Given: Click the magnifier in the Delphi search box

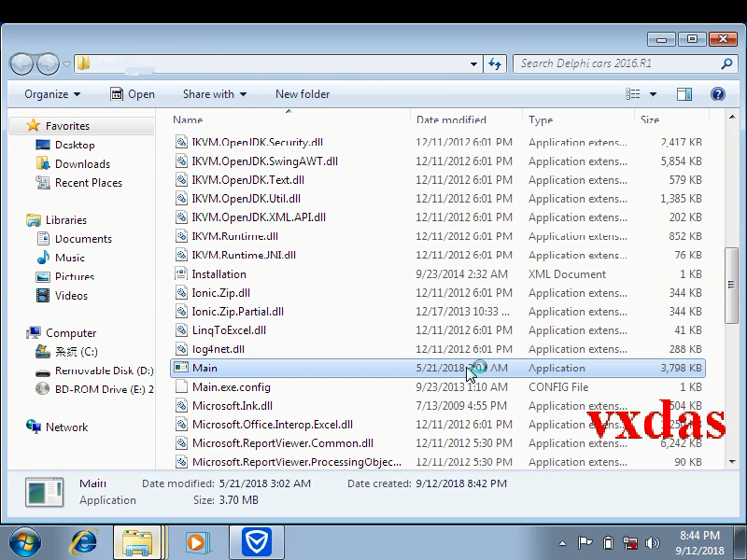Looking at the screenshot, I should coord(726,64).
